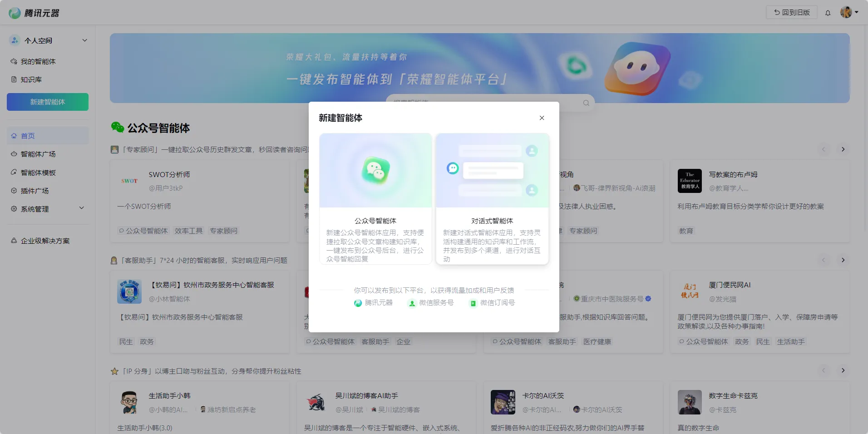868x434 pixels.
Task: Close the 新建智能体 dialog
Action: coord(542,118)
